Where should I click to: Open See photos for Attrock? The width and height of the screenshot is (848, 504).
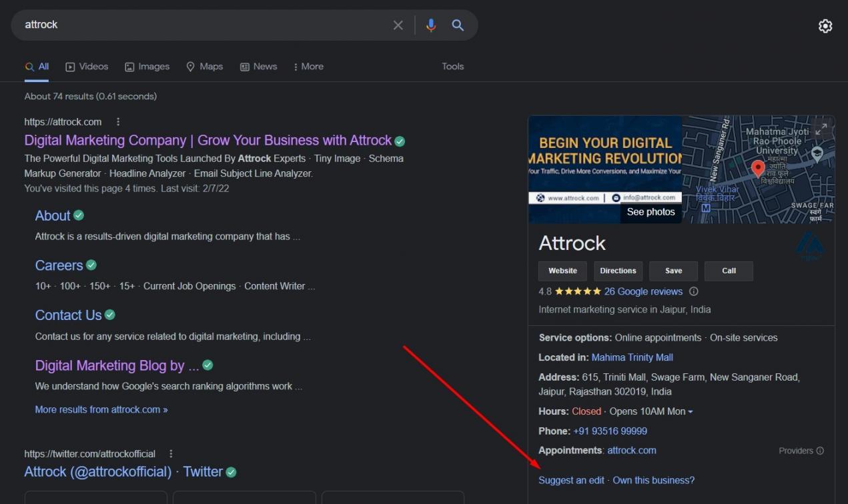tap(651, 212)
